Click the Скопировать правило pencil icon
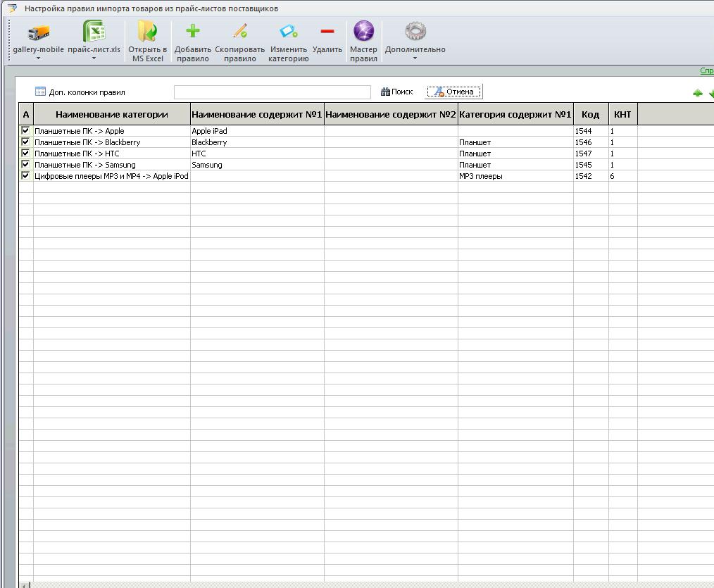 240,31
